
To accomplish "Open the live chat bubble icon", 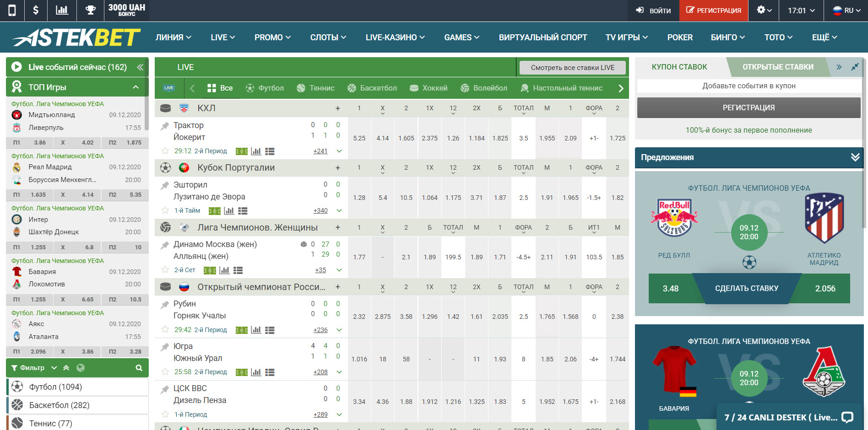I will click(x=847, y=417).
